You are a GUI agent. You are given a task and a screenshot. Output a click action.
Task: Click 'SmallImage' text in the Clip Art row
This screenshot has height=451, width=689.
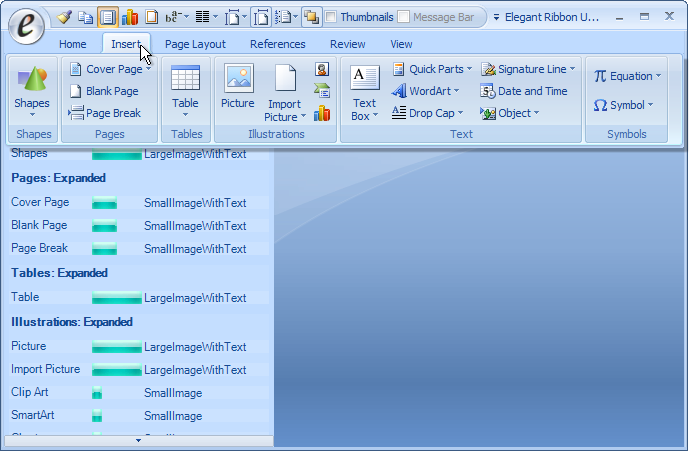point(173,393)
